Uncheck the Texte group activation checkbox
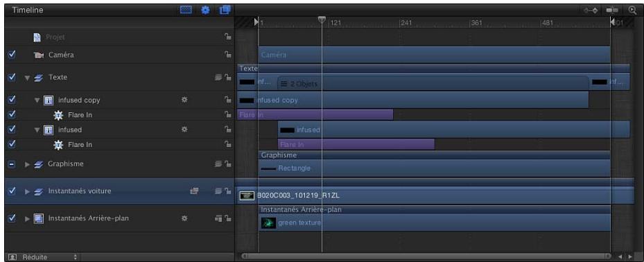The height and width of the screenshot is (262, 644). point(12,77)
